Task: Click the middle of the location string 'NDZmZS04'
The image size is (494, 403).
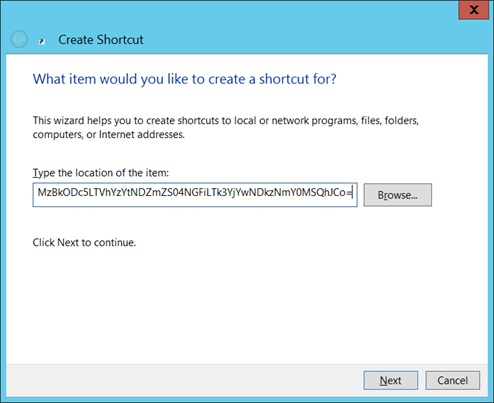Action: coord(156,193)
